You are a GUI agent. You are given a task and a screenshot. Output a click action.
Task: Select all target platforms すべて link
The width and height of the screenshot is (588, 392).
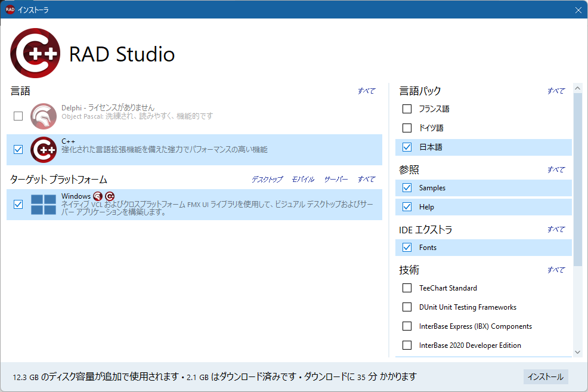pyautogui.click(x=366, y=180)
